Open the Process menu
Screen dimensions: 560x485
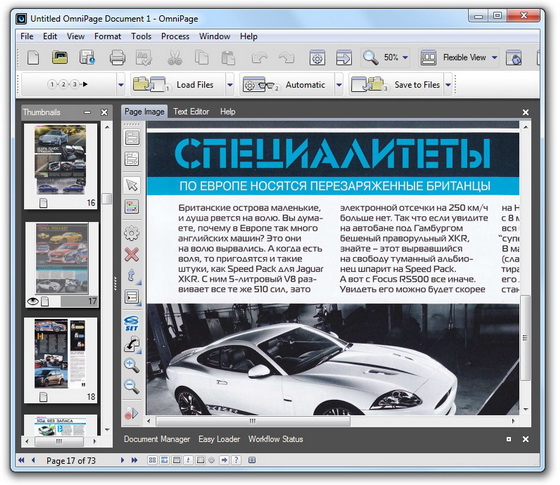click(175, 36)
